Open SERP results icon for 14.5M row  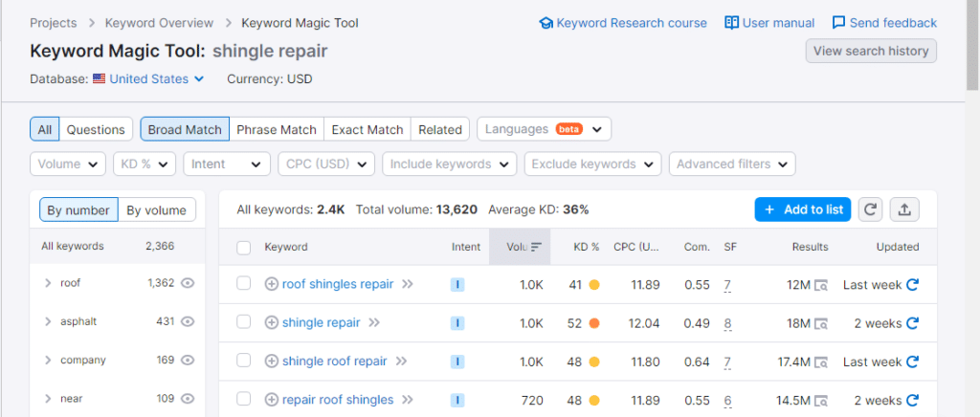[821, 401]
